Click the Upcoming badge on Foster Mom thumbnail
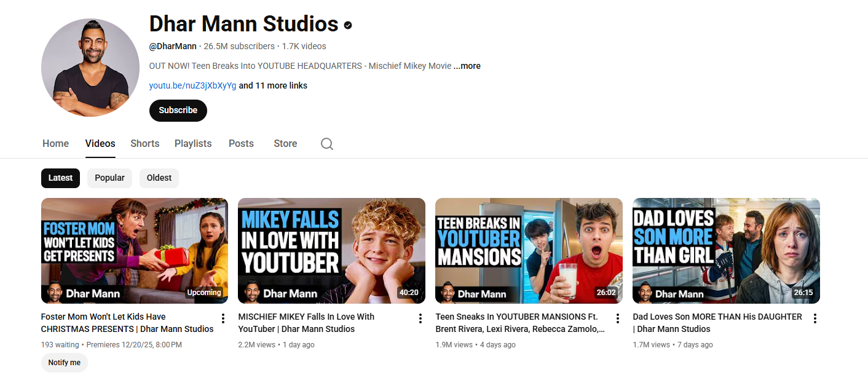The image size is (868, 375). point(204,293)
